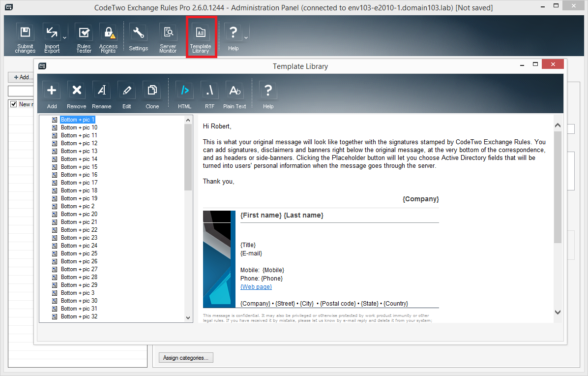Select template Bottom + pic 12
Viewport: 588px width, 376px height.
click(79, 143)
